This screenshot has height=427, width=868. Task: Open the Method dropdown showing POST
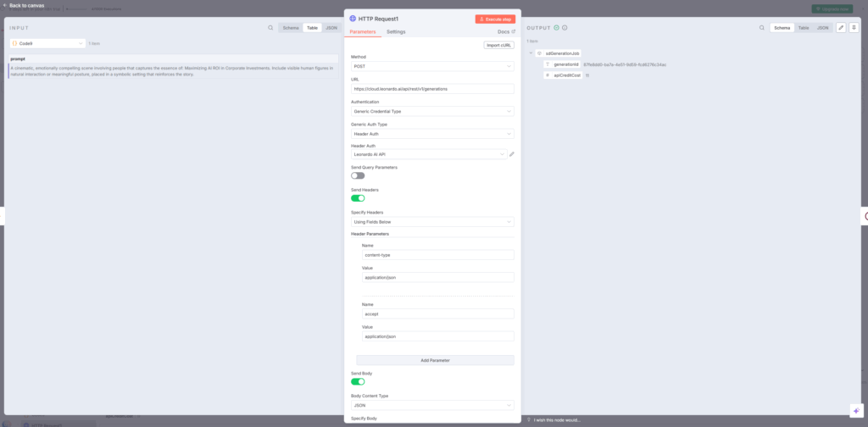(x=432, y=66)
